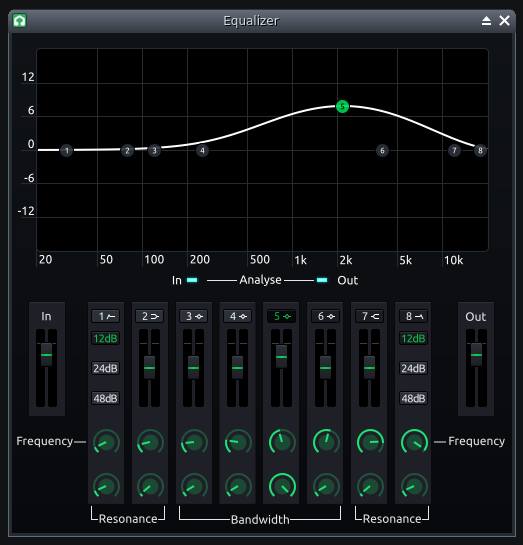Click the green LMMS logo icon
The image size is (523, 545).
pyautogui.click(x=19, y=21)
